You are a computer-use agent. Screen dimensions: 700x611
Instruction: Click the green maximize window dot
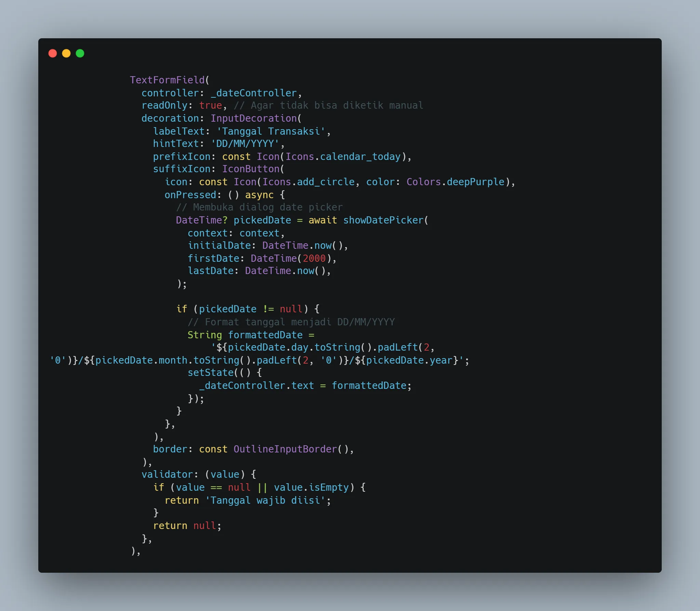[x=80, y=53]
